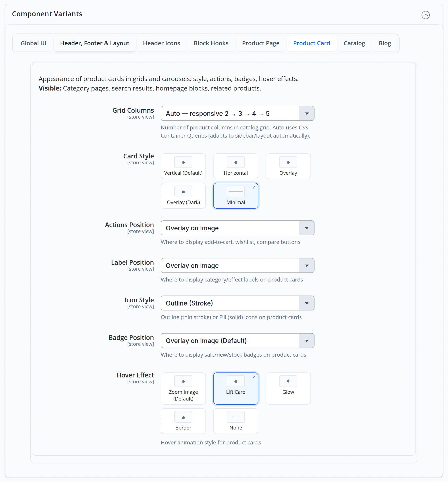The width and height of the screenshot is (448, 482).
Task: Select the Overlay (Dark) card style
Action: coord(183,196)
